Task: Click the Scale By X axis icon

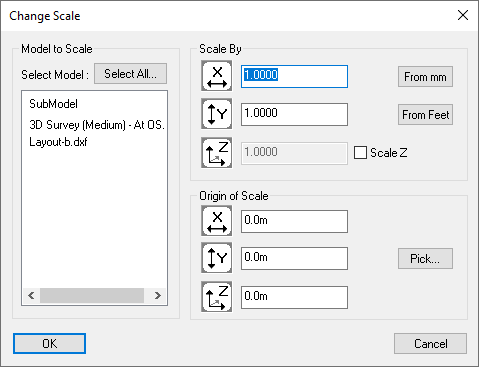Action: click(x=217, y=76)
